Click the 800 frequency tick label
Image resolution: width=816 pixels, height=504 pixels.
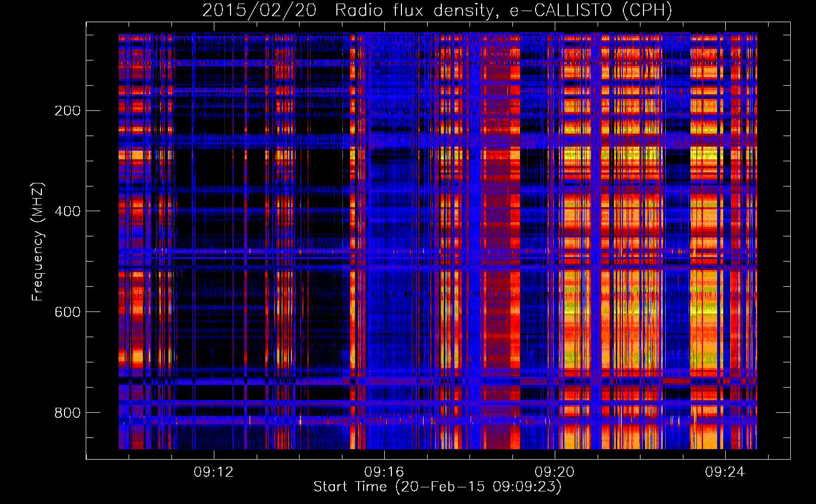(68, 413)
